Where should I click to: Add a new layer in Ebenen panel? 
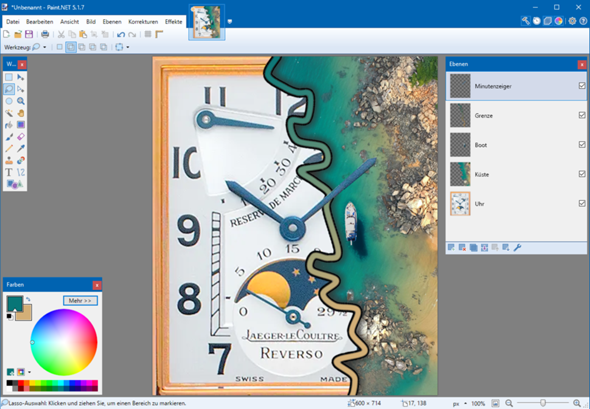[x=451, y=247]
